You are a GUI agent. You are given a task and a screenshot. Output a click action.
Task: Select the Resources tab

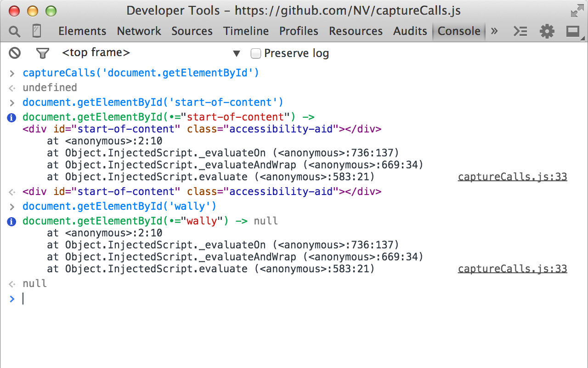356,31
